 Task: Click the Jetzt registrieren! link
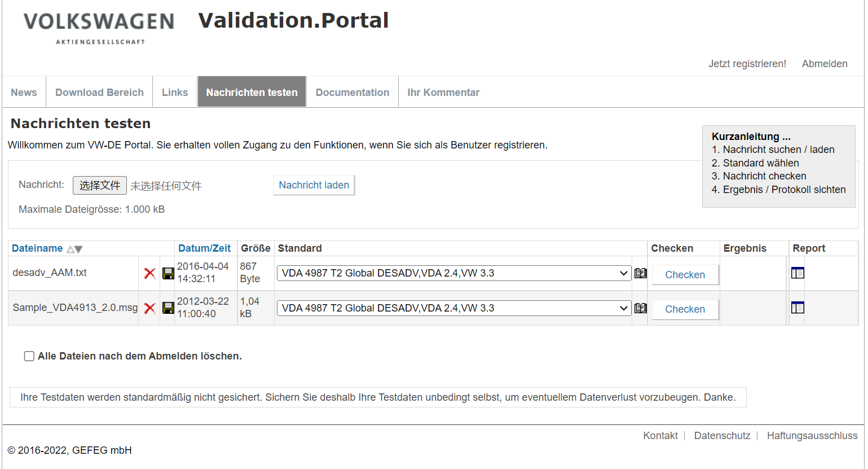click(747, 64)
